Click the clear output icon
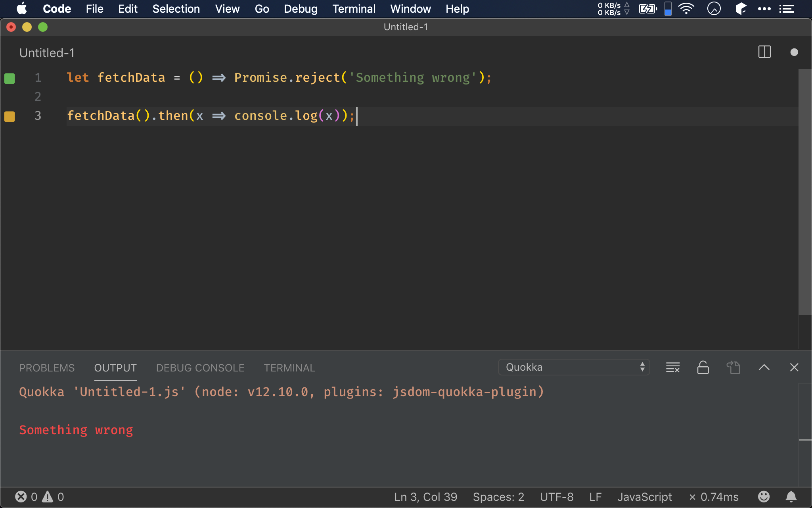812x508 pixels. coord(673,368)
